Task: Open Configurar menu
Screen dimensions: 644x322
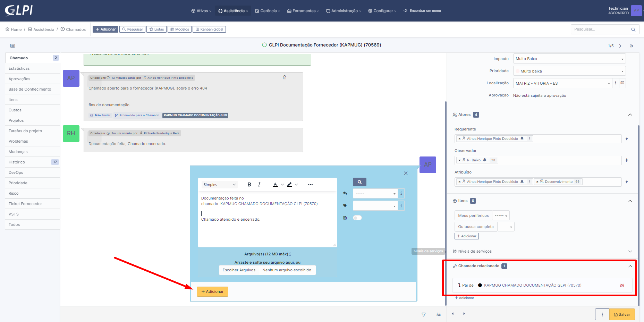Action: coord(382,11)
